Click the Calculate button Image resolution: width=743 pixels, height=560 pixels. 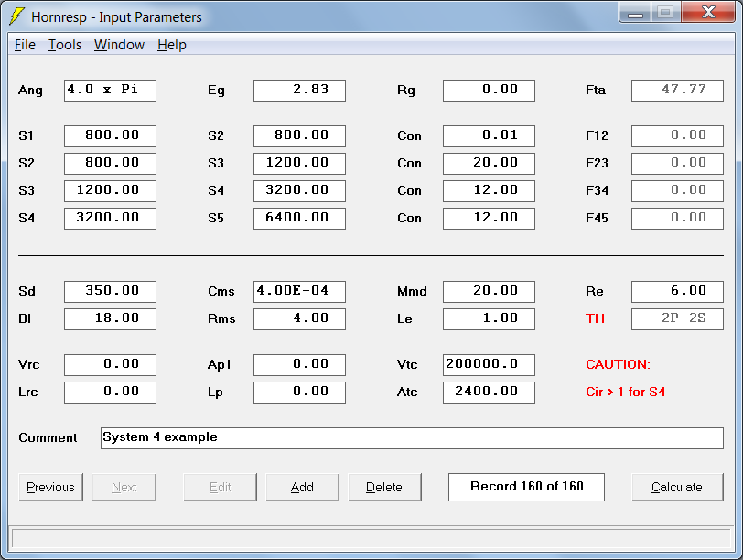677,487
